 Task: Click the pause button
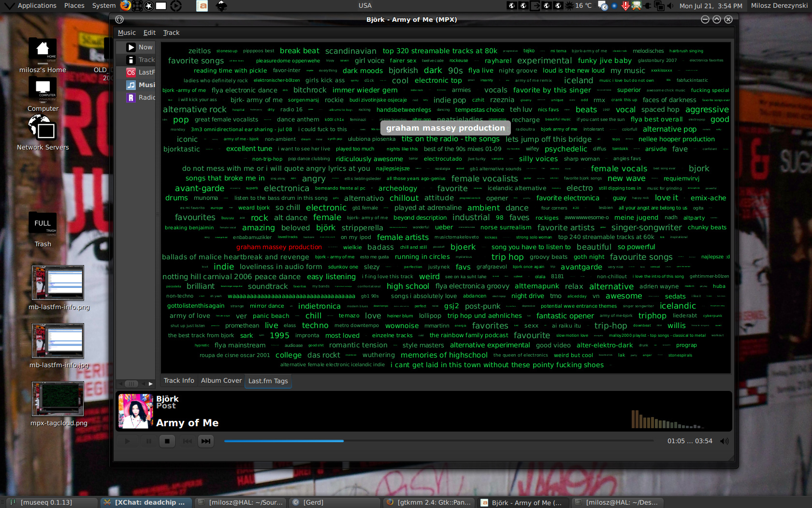pyautogui.click(x=148, y=441)
